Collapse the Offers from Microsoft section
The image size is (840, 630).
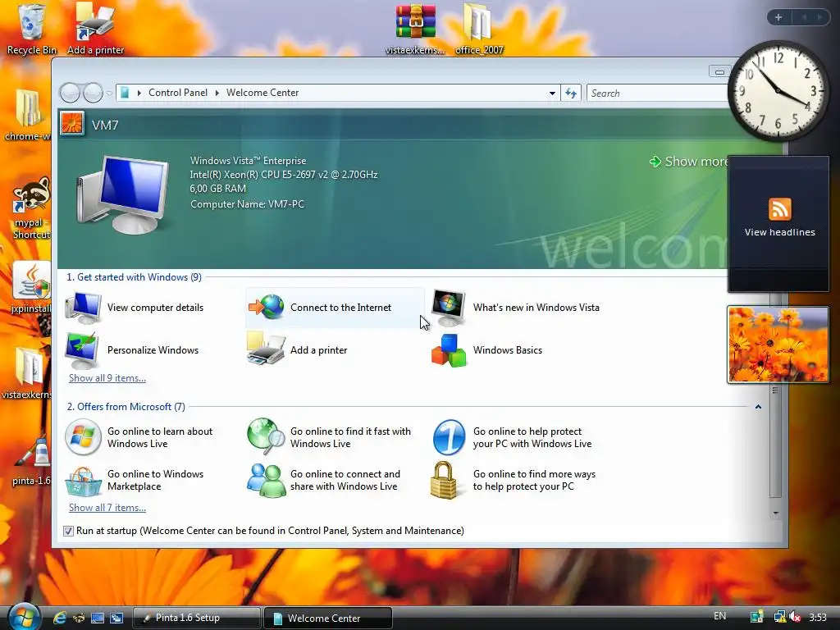(758, 407)
